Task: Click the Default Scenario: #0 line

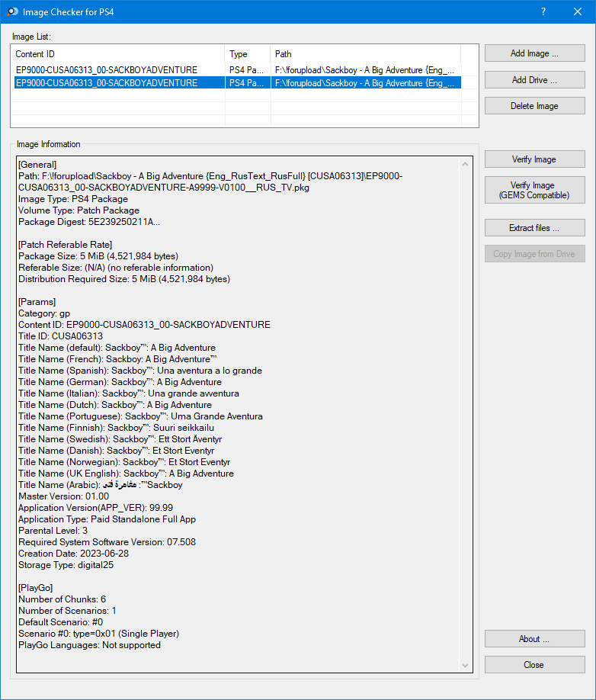Action: tap(61, 622)
